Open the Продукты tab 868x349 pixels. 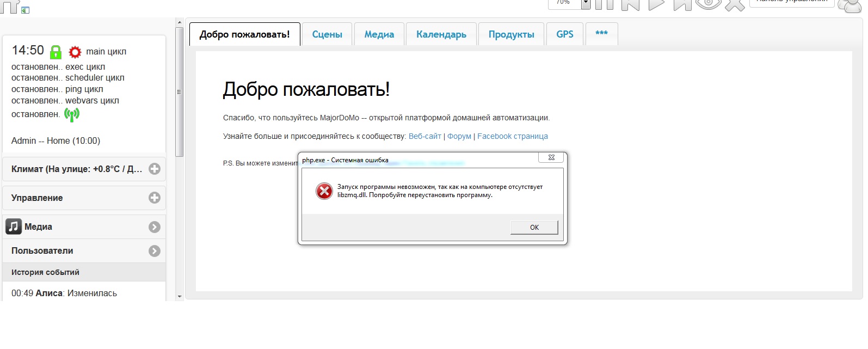pos(512,34)
